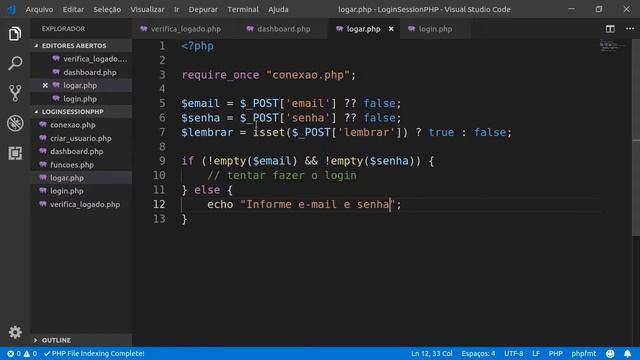Click the Explorador panel title
The width and height of the screenshot is (640, 360).
(63, 29)
